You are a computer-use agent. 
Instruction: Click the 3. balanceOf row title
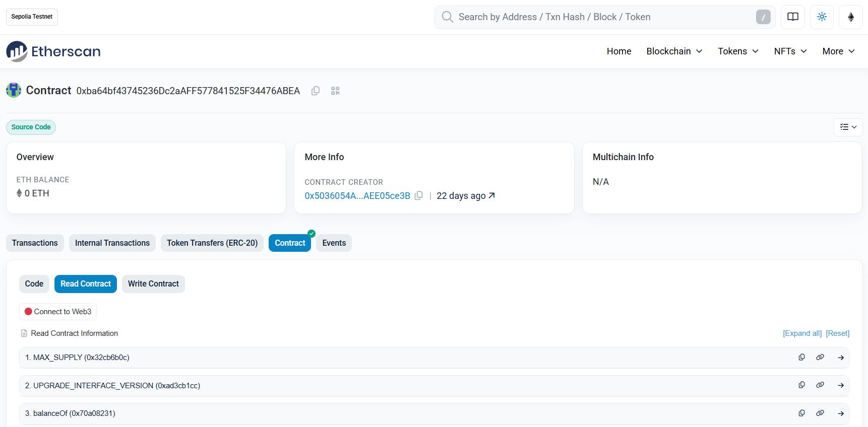70,413
